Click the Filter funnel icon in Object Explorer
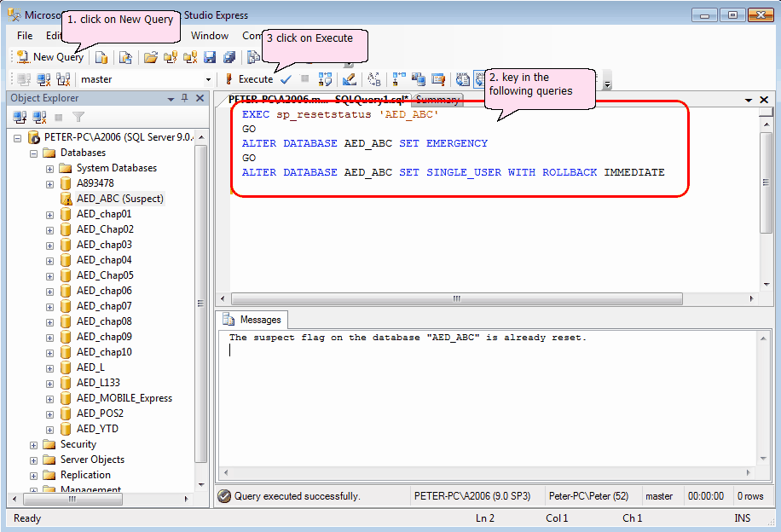 click(x=78, y=118)
